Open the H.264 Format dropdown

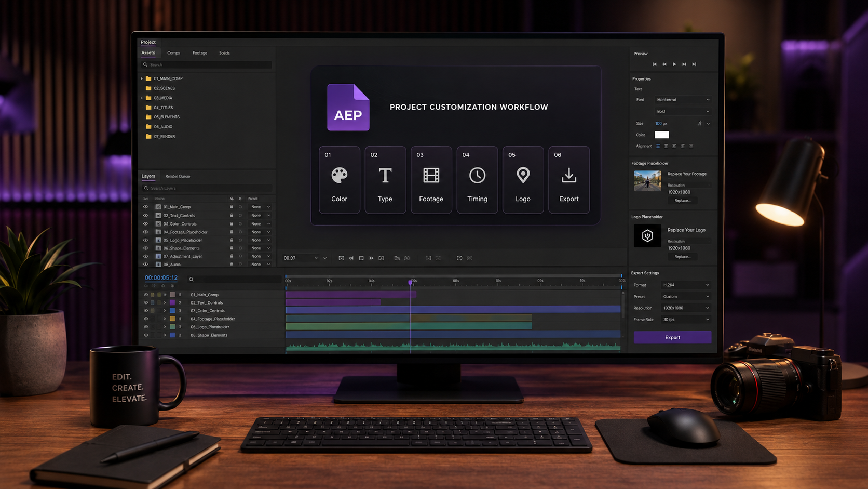(x=686, y=285)
